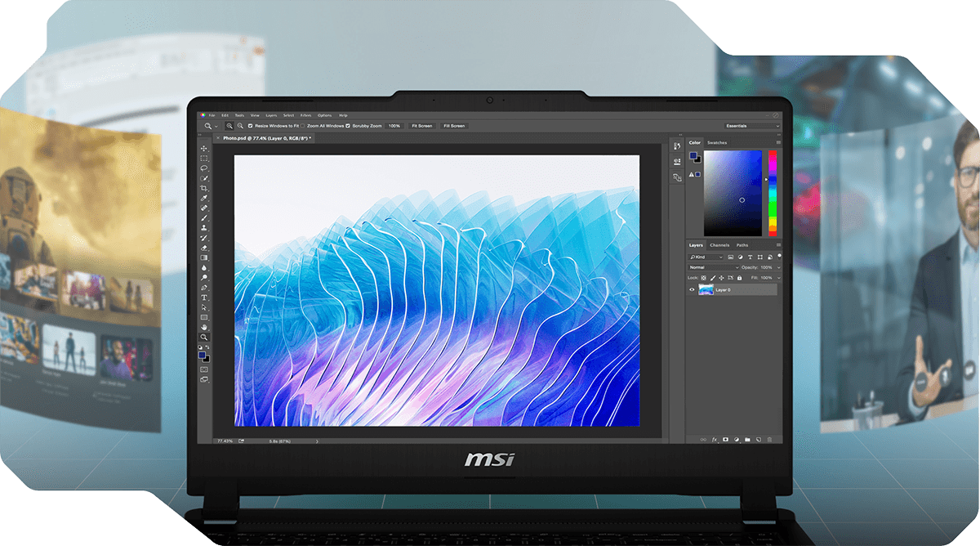Select the Clone Stamp tool
Viewport: 980px width, 546px height.
(204, 228)
